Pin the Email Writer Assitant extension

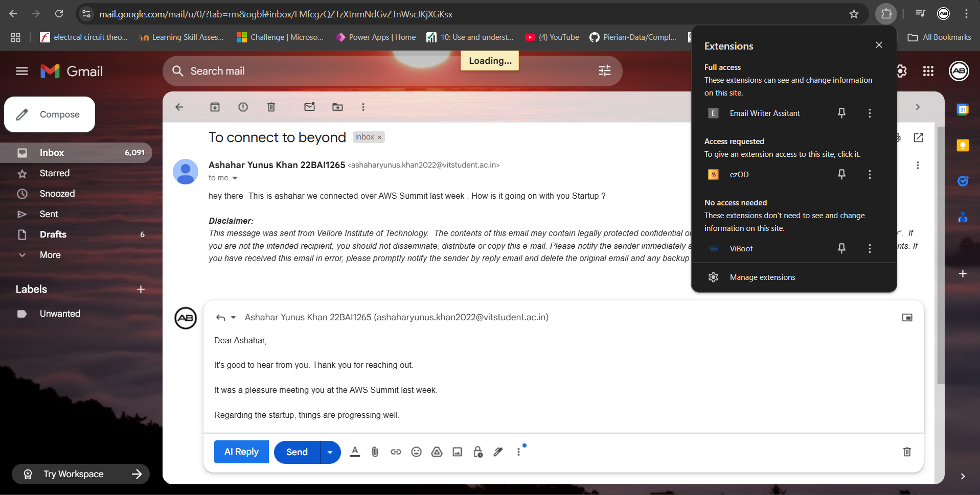[x=841, y=113]
